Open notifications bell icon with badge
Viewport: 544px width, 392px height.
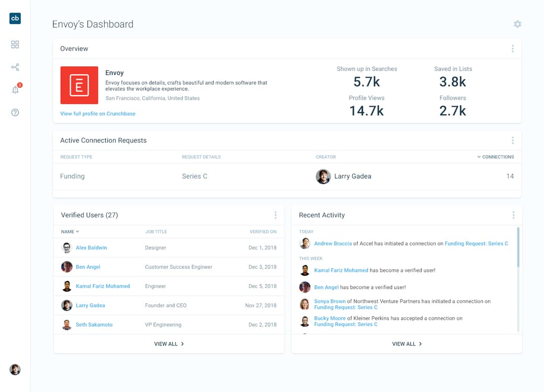click(x=15, y=90)
